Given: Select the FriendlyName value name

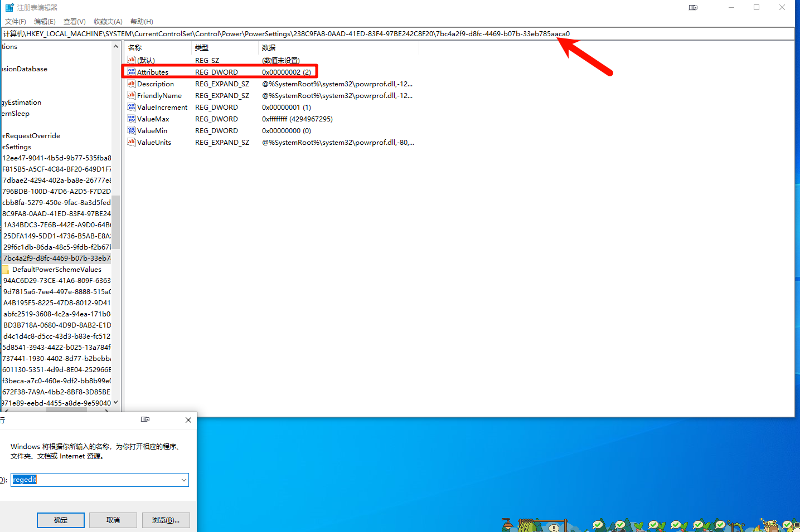Looking at the screenshot, I should [x=159, y=95].
